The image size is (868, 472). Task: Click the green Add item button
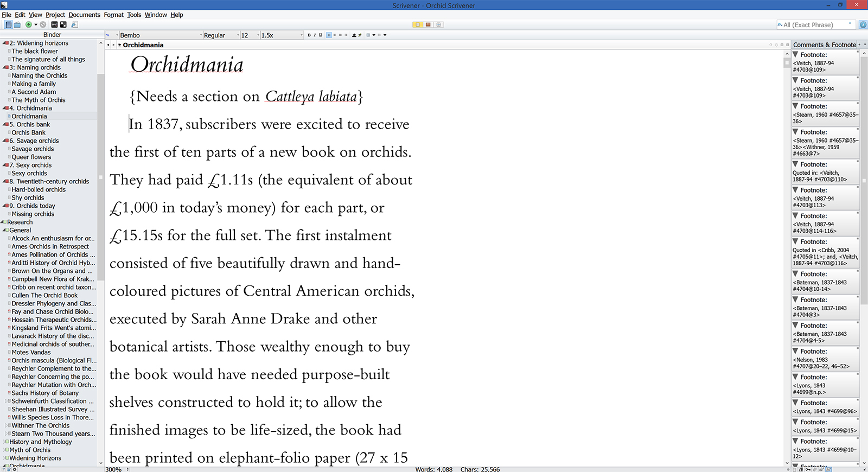[28, 24]
